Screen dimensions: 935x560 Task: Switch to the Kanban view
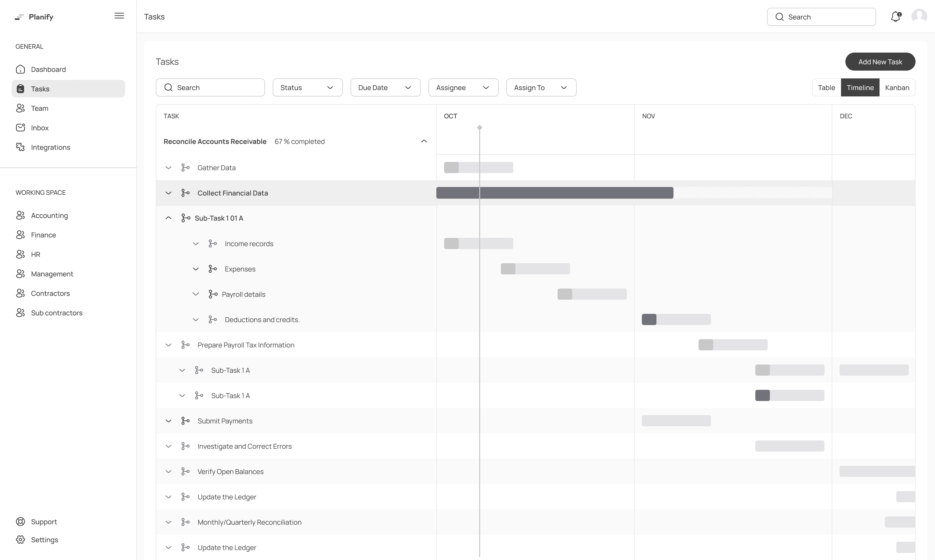pos(897,88)
